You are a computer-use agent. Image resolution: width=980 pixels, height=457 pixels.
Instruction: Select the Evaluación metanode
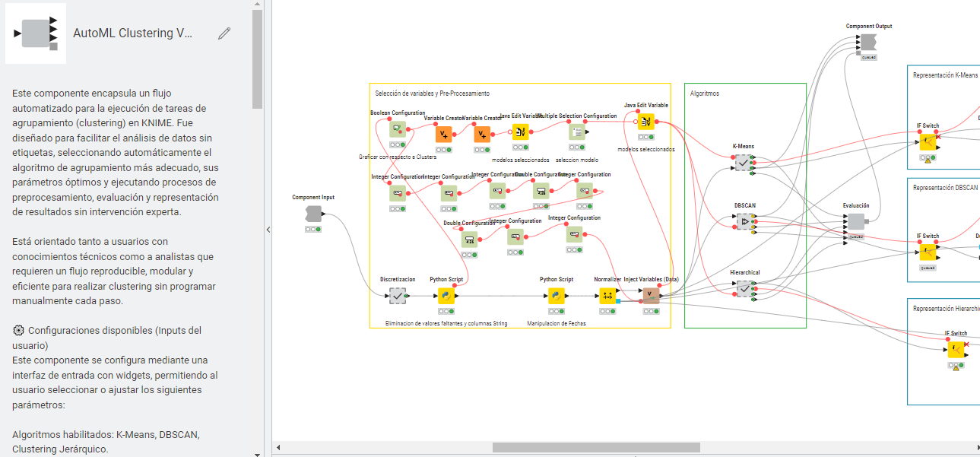pyautogui.click(x=858, y=221)
